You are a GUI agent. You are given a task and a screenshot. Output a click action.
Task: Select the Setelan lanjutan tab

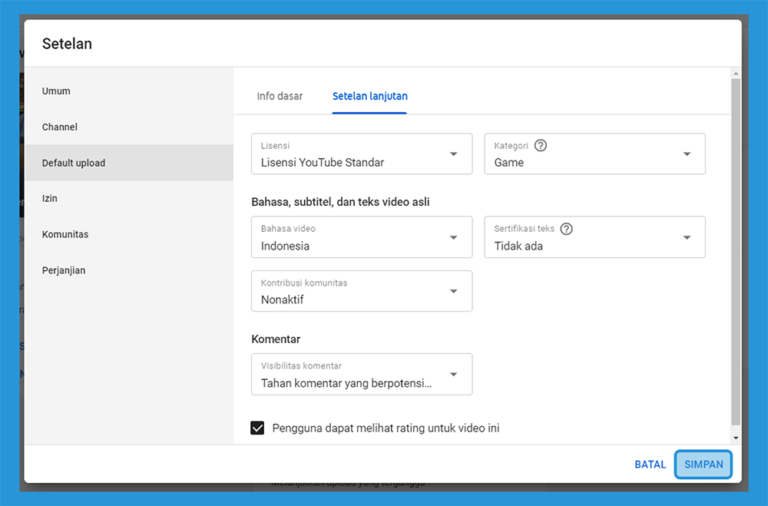[x=370, y=96]
